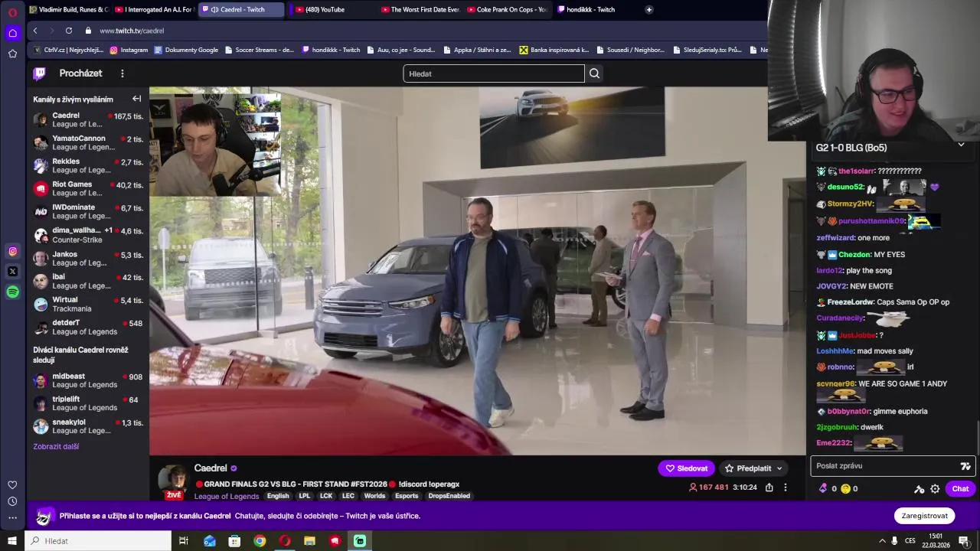Viewport: 980px width, 551px height.
Task: Open the Twitch home logo
Action: coord(39,73)
